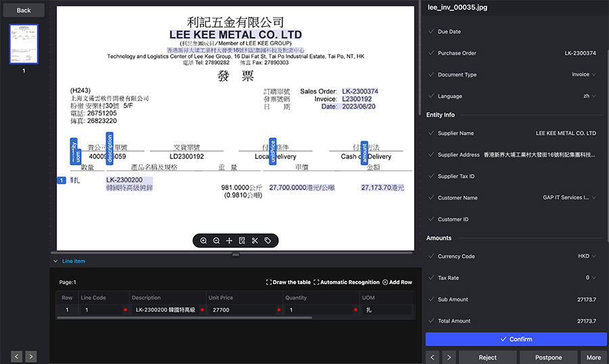Click highlighted invoice number L2300192 on the document

click(357, 99)
